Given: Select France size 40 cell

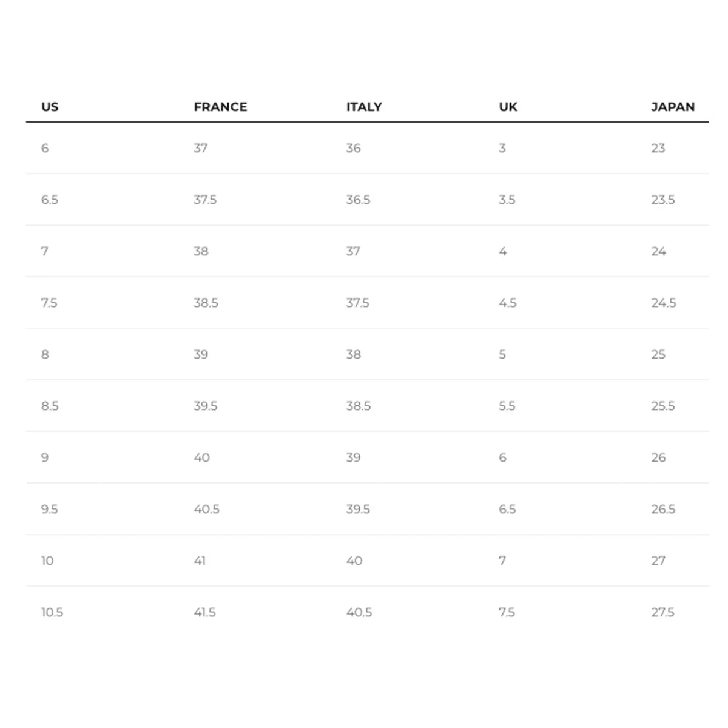Looking at the screenshot, I should [x=201, y=457].
